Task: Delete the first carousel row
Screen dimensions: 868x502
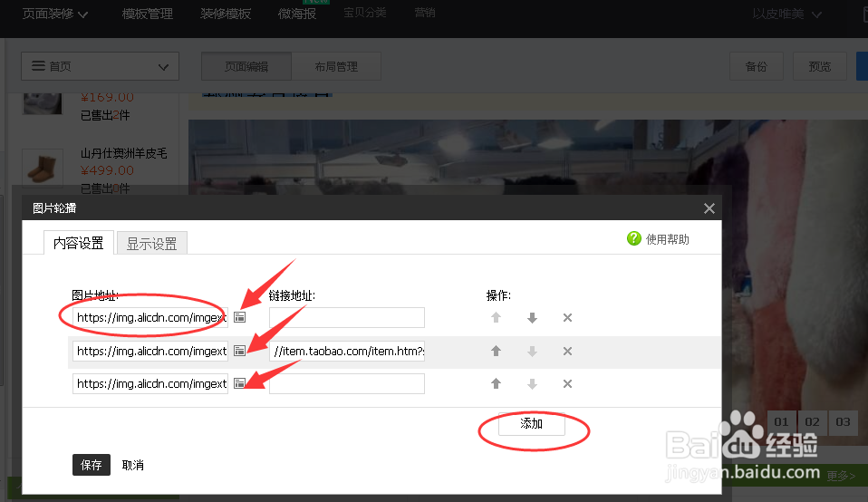Action: [x=567, y=318]
